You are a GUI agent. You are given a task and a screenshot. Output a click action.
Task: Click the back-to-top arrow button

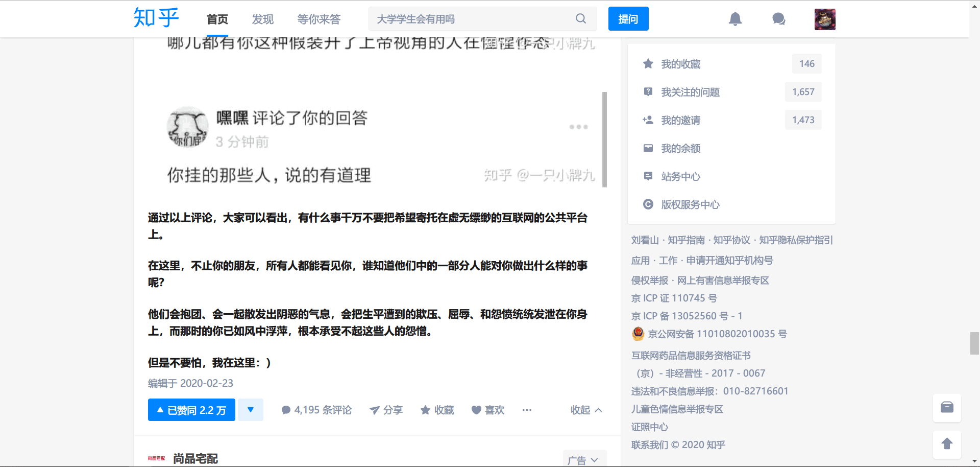(x=947, y=444)
